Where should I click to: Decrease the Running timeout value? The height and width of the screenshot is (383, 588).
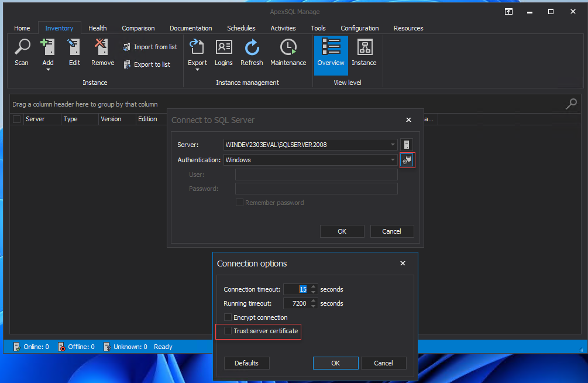[x=314, y=306]
